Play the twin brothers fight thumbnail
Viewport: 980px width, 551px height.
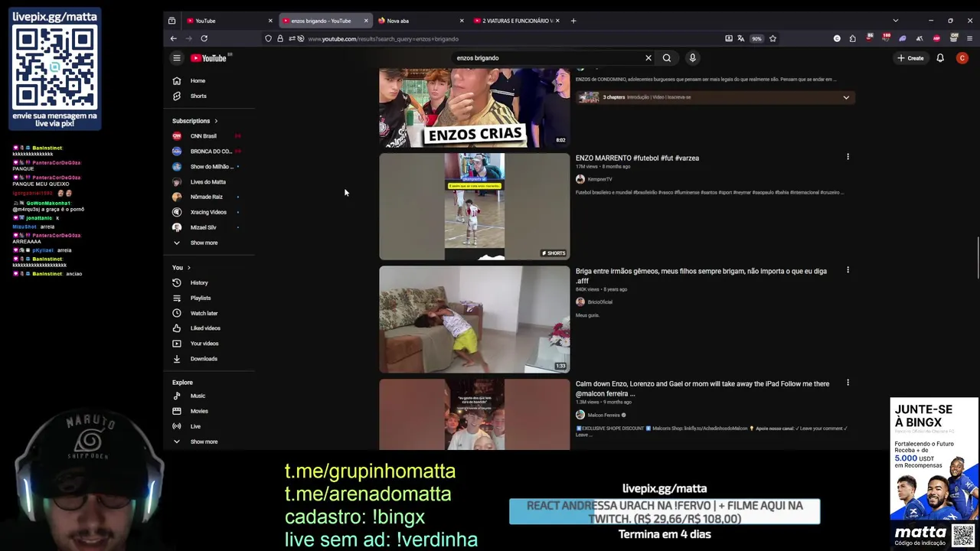coord(475,319)
